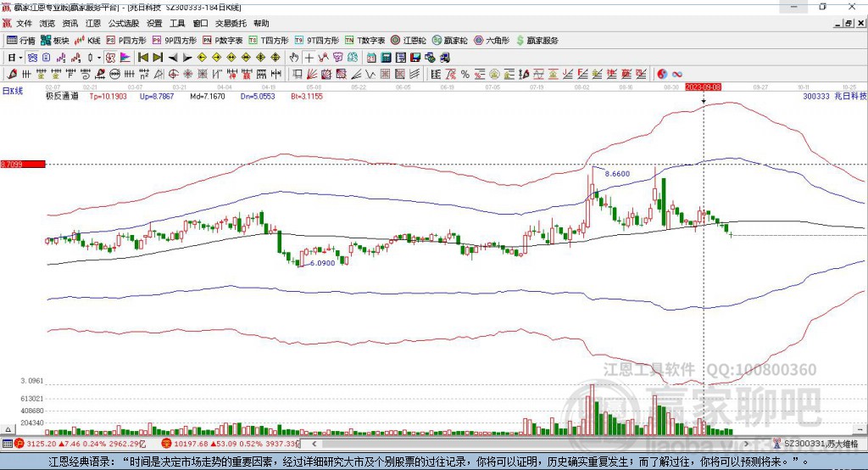The height and width of the screenshot is (470, 868).
Task: Open the 窗口 menu
Action: click(200, 23)
